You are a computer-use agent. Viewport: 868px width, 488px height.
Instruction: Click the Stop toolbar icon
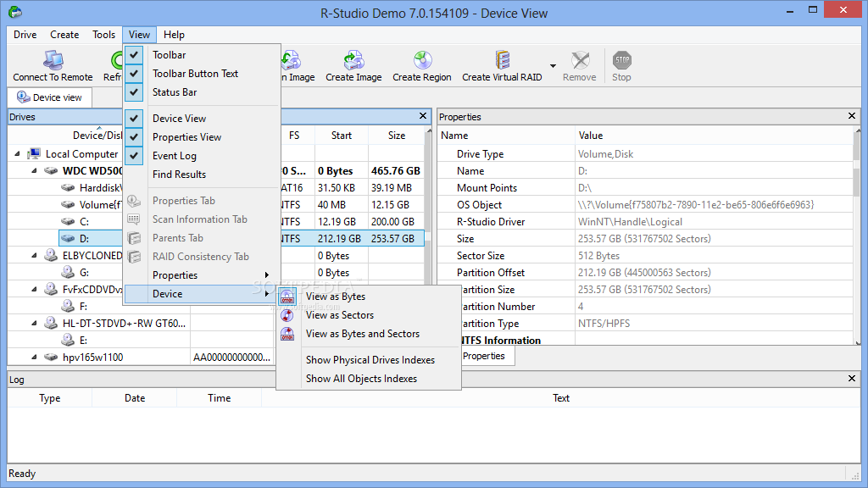point(621,60)
